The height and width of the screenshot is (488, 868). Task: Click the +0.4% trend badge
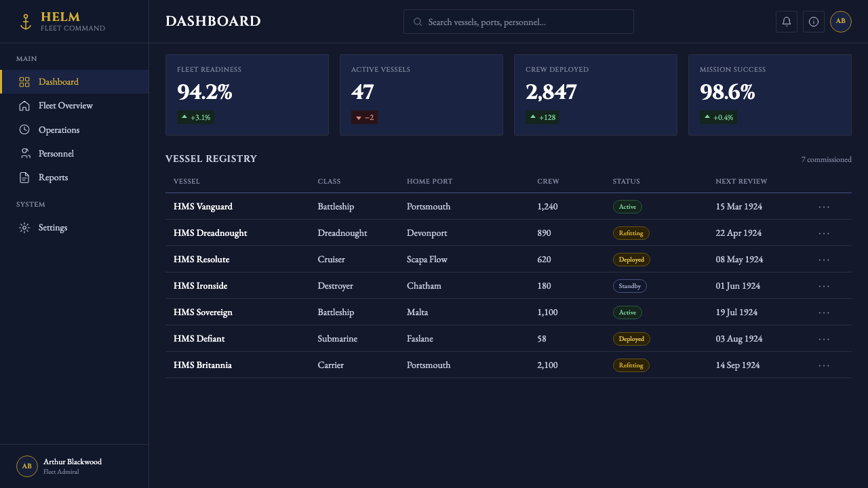click(719, 117)
